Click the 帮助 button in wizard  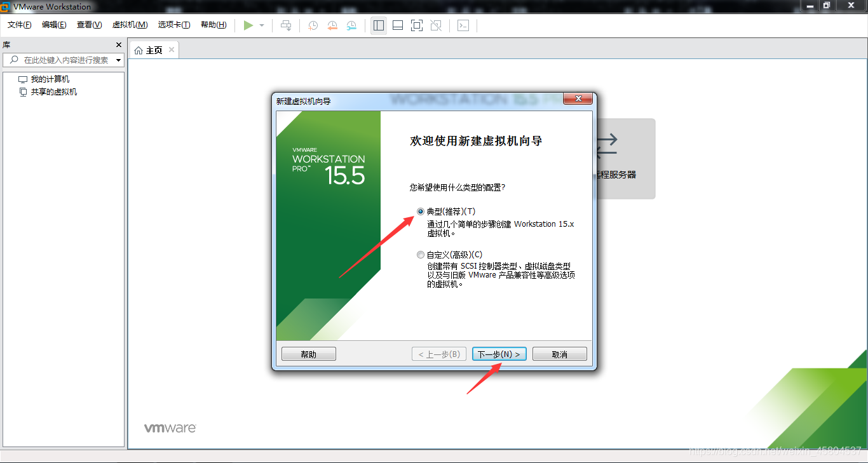click(309, 354)
